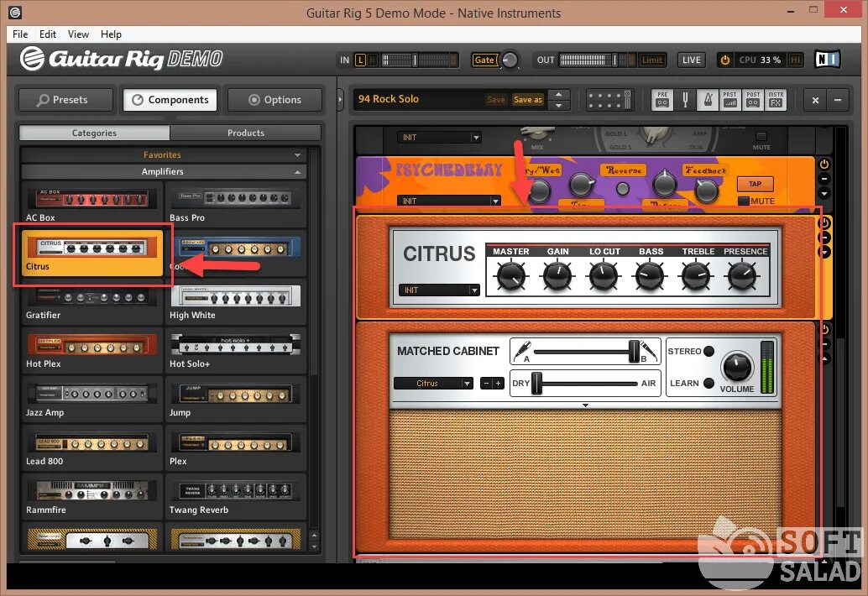Open the Psychedelay INIT preset dropdown
868x596 pixels.
tap(449, 201)
